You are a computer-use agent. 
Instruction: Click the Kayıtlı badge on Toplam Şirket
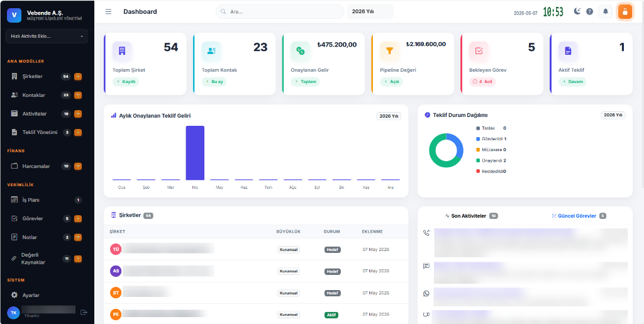(x=126, y=82)
